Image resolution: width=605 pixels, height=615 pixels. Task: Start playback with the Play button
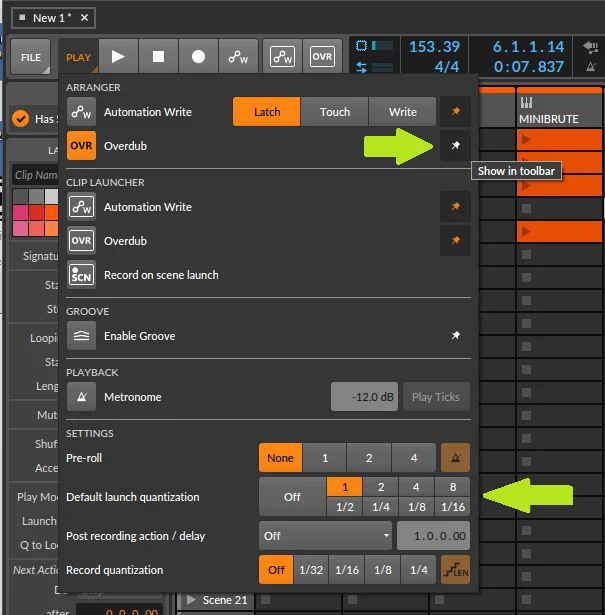click(x=118, y=56)
